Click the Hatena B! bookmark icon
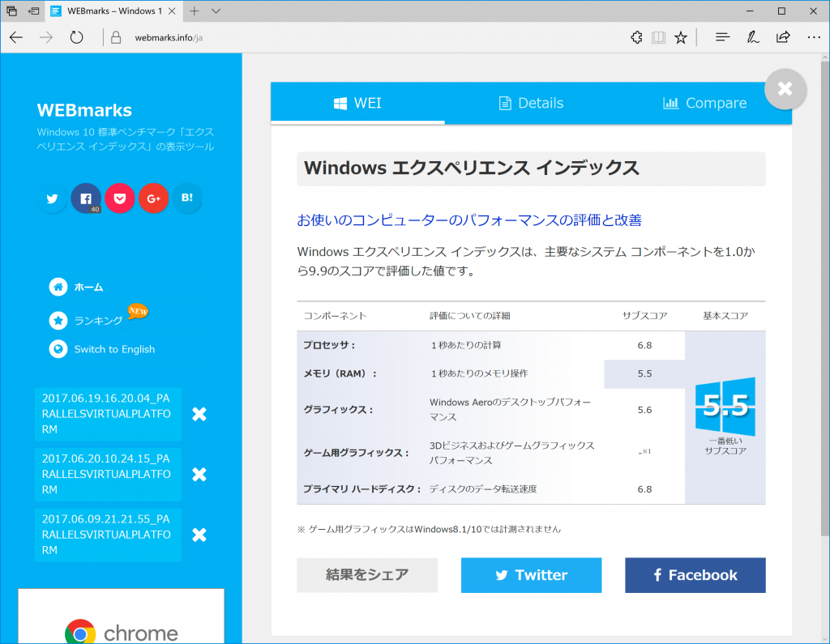Viewport: 830px width, 644px height. tap(187, 198)
